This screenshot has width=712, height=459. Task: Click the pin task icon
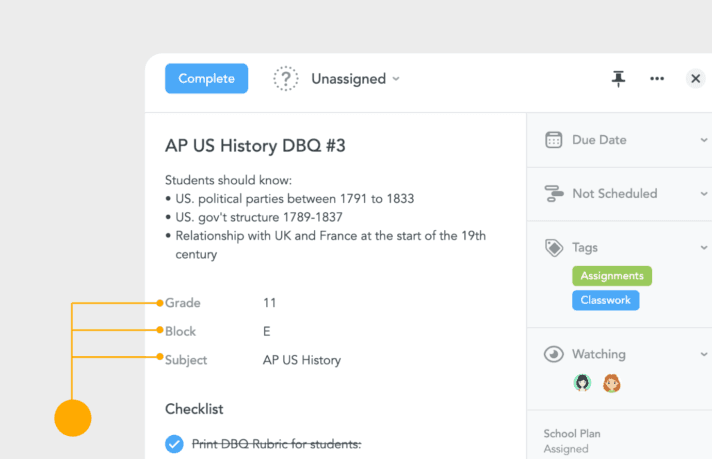click(x=618, y=79)
